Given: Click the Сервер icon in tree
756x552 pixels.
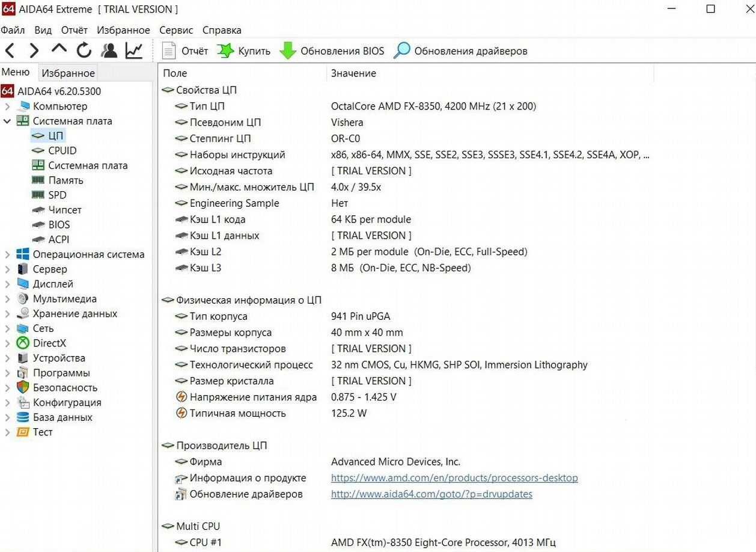Looking at the screenshot, I should (23, 269).
